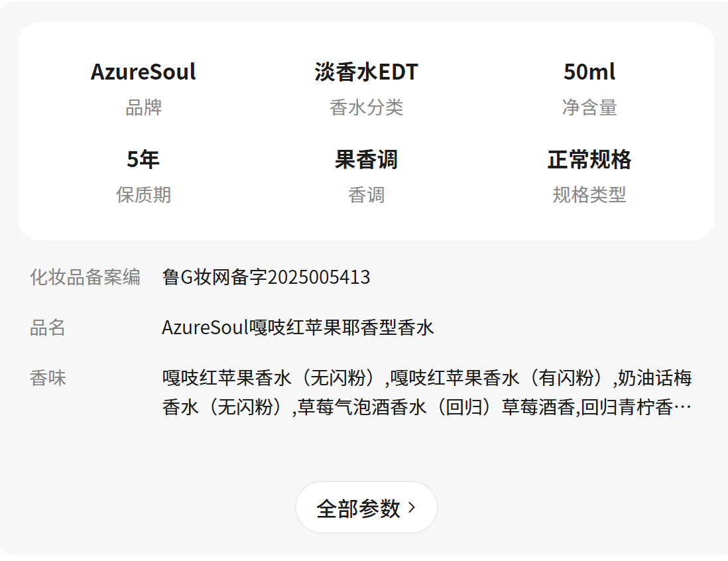Click the 规格类型 label

[x=589, y=195]
